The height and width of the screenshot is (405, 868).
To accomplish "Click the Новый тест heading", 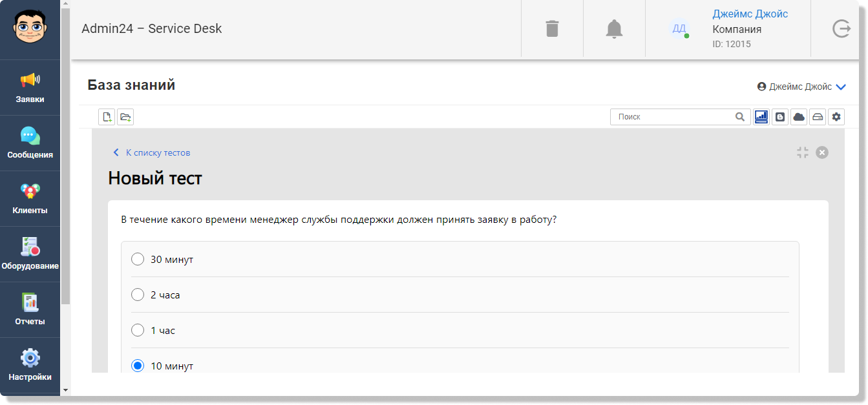I will coord(155,178).
